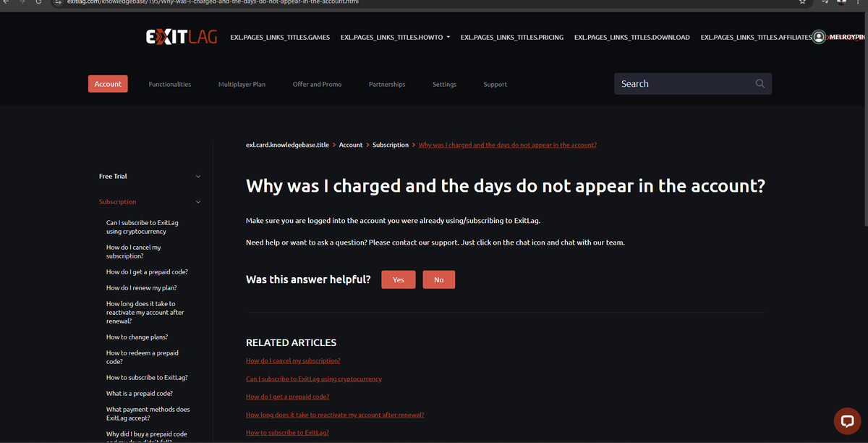The height and width of the screenshot is (443, 868).
Task: Select the Account tab
Action: [108, 84]
